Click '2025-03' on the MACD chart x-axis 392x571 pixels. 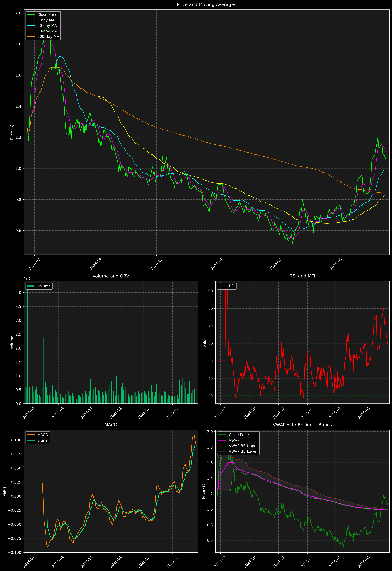coord(143,562)
